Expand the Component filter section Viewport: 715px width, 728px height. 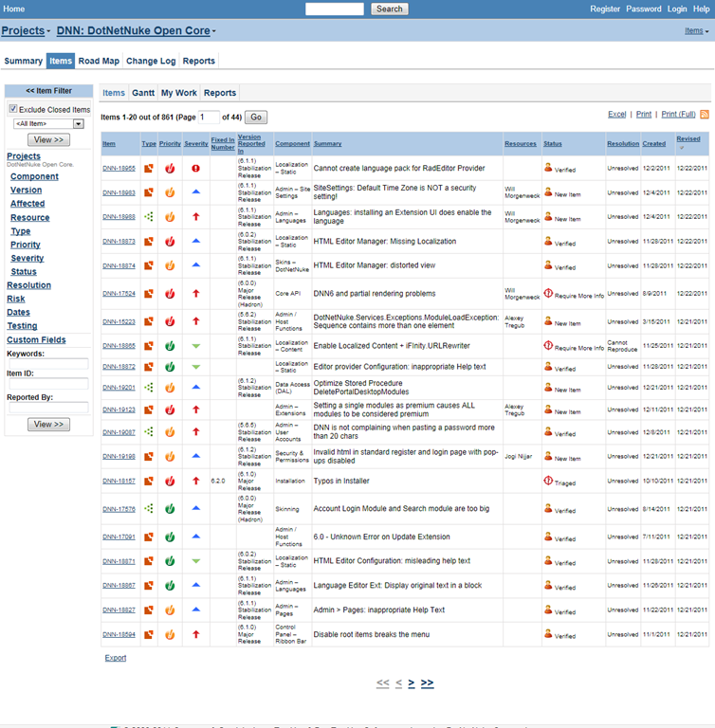[34, 176]
